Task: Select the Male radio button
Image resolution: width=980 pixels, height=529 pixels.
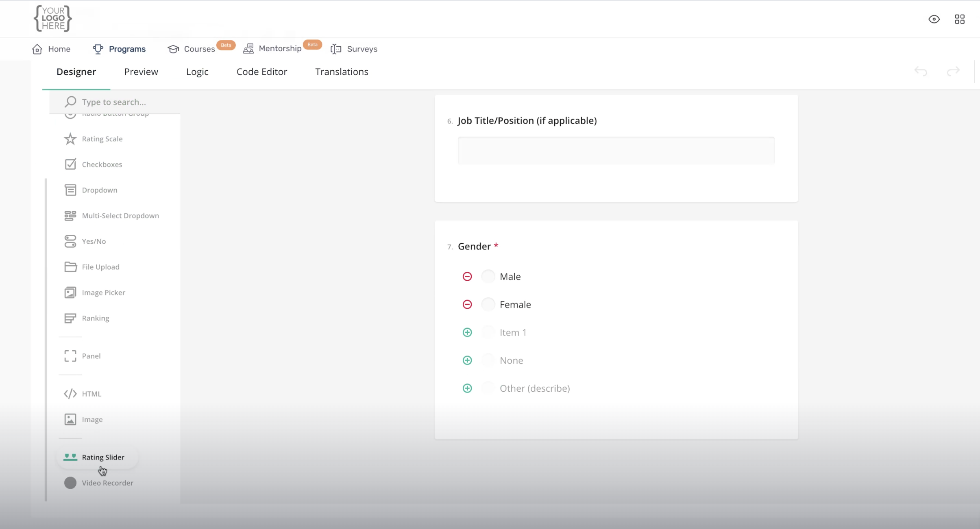Action: tap(488, 277)
